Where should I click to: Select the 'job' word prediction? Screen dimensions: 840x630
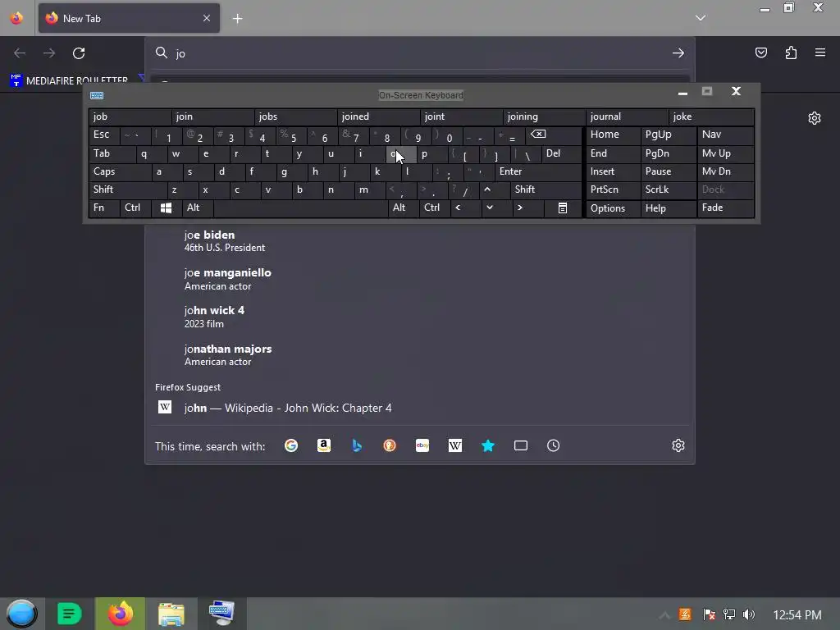click(x=130, y=116)
